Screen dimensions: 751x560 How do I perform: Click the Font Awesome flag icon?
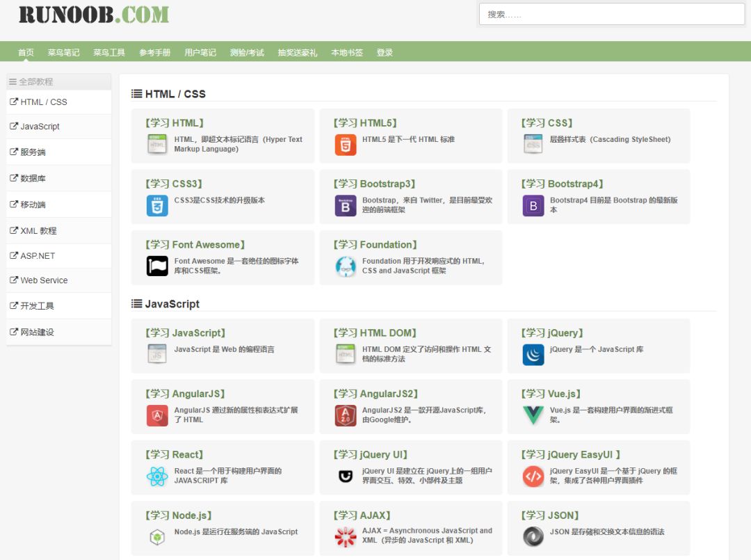tap(157, 266)
